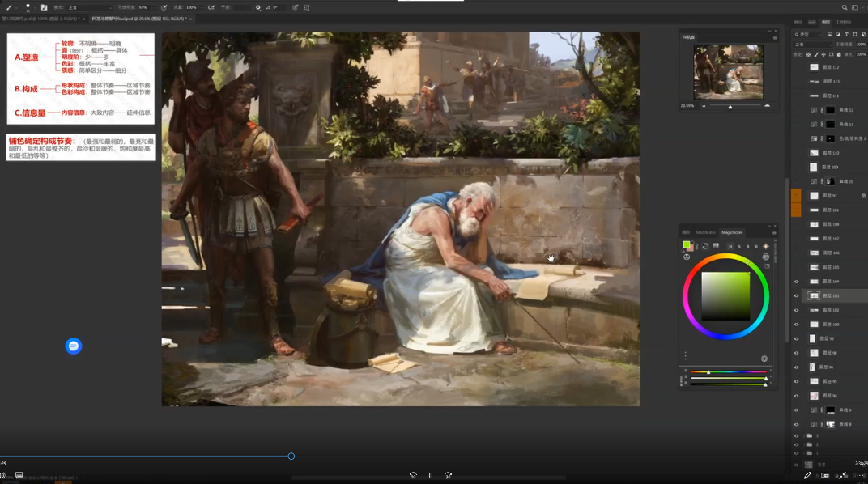Skip forward with the forward button
868x484 pixels.
(x=449, y=475)
